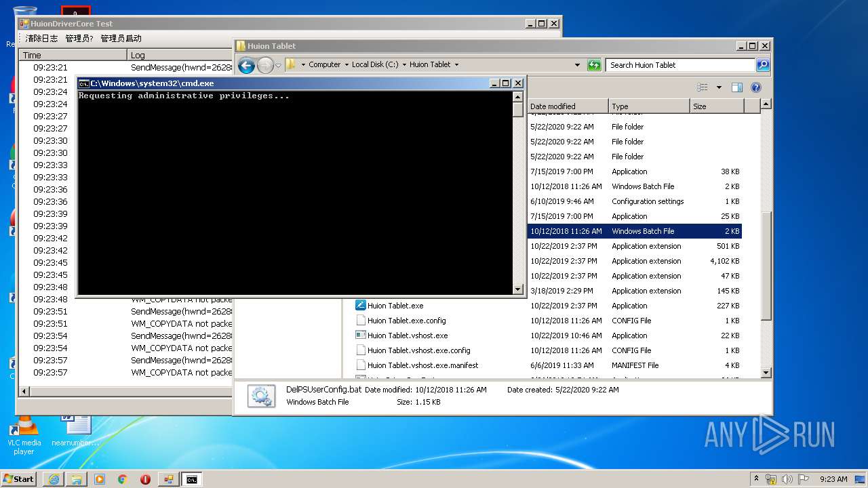Click the volume speaker tray icon

(787, 479)
